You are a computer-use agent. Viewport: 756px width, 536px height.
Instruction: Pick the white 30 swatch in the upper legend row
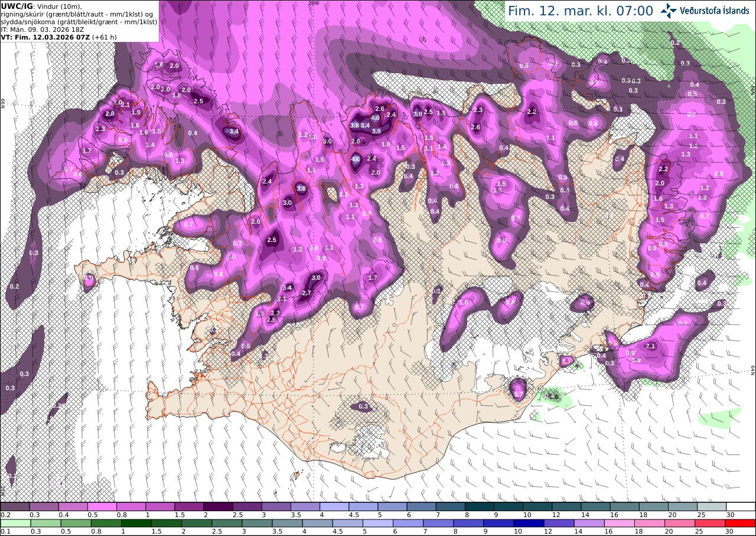(x=741, y=506)
